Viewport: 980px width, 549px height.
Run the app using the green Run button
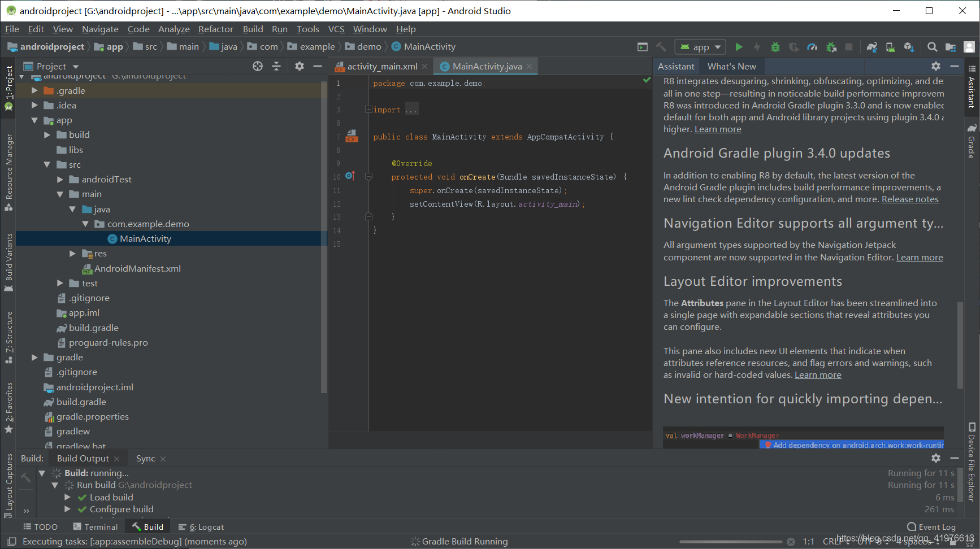tap(739, 47)
